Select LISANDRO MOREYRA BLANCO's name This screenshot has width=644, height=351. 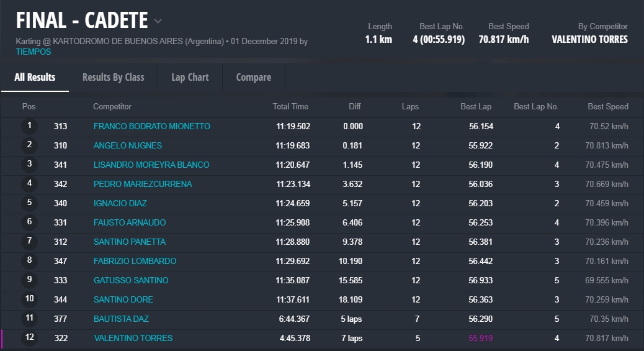point(151,165)
